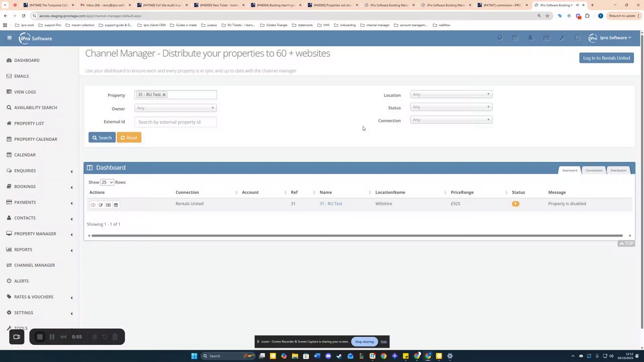Open Alerts in the sidebar

pyautogui.click(x=21, y=281)
